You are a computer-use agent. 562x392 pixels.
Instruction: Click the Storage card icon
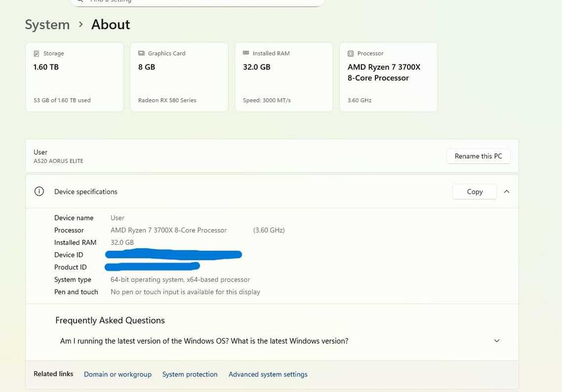click(x=36, y=53)
